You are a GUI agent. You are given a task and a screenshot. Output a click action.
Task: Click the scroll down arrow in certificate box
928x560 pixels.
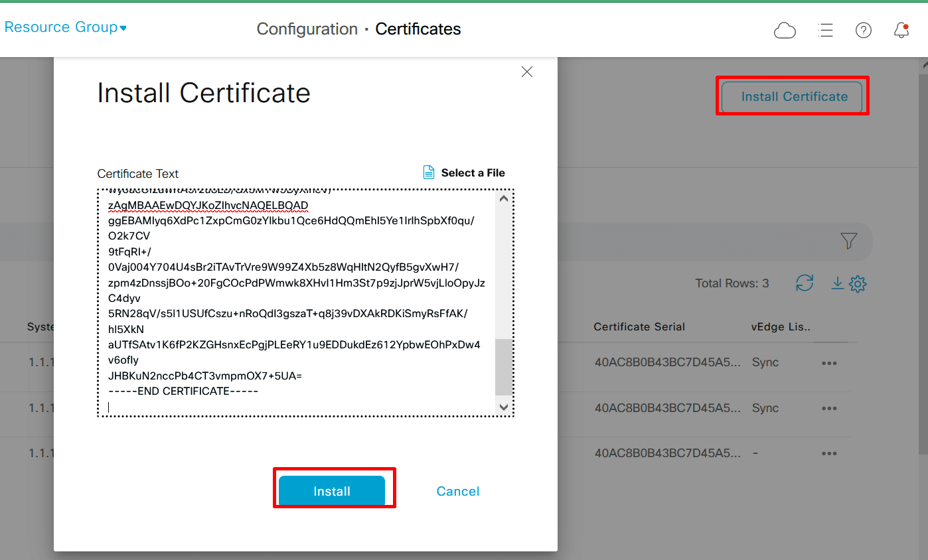point(503,407)
